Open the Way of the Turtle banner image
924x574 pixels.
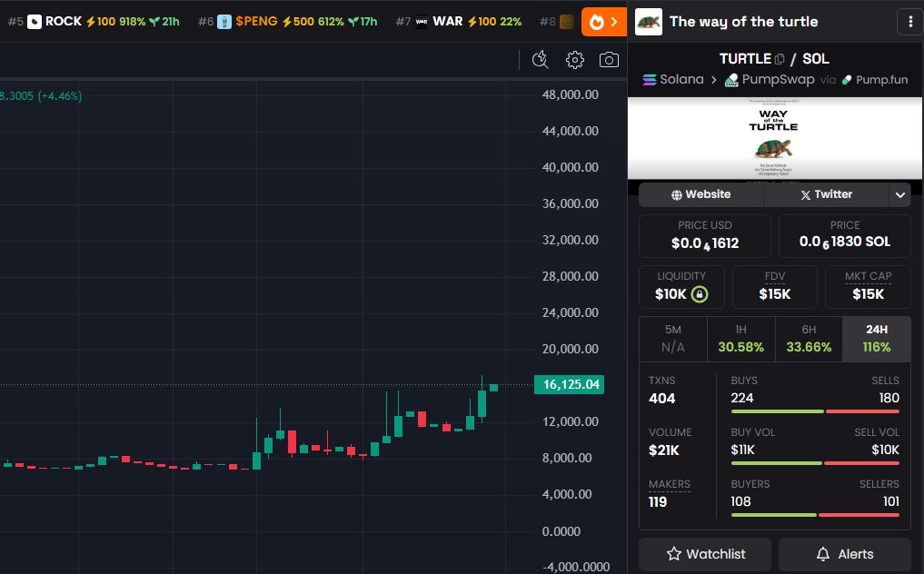click(774, 138)
